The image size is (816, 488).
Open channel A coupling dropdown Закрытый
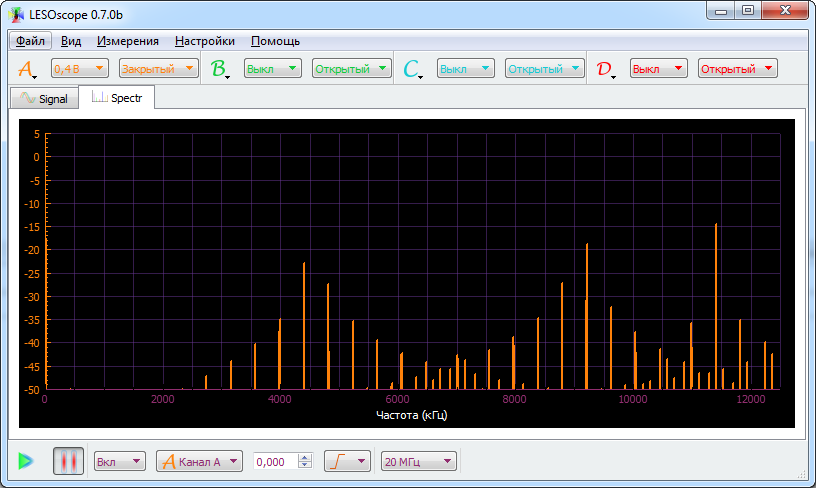click(x=159, y=69)
